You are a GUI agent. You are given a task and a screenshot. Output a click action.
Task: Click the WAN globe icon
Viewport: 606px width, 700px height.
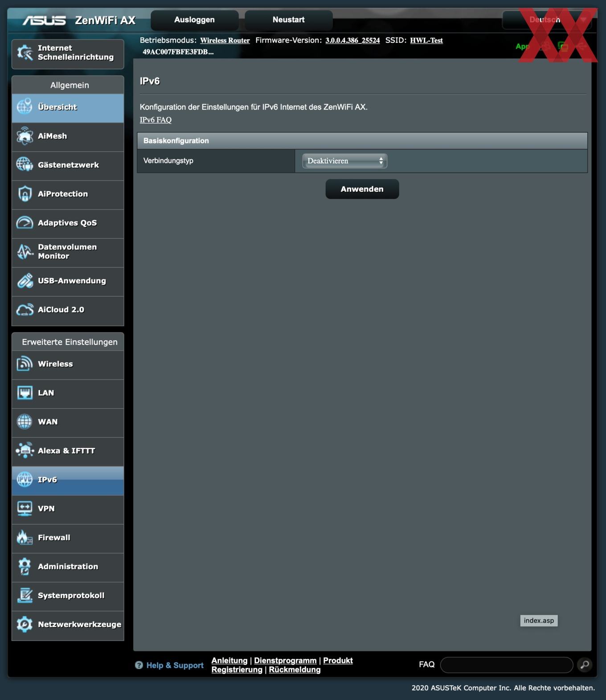point(25,422)
